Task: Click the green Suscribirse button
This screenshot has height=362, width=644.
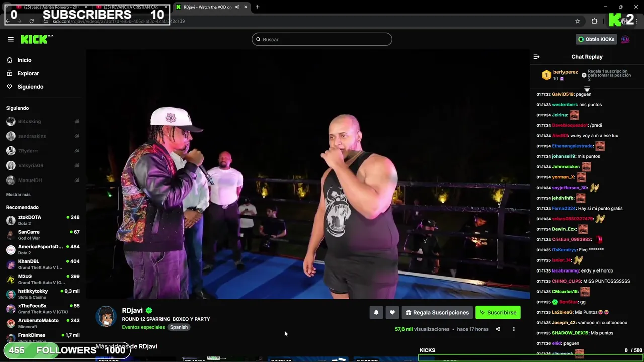Action: click(x=498, y=312)
